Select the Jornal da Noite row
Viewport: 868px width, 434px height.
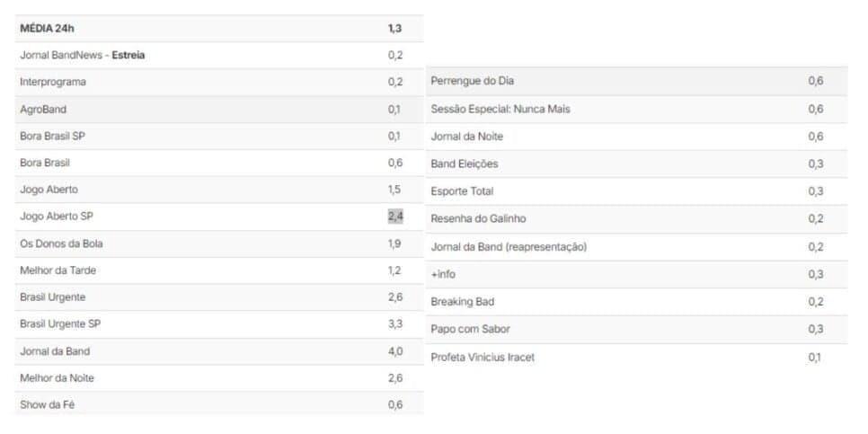636,137
